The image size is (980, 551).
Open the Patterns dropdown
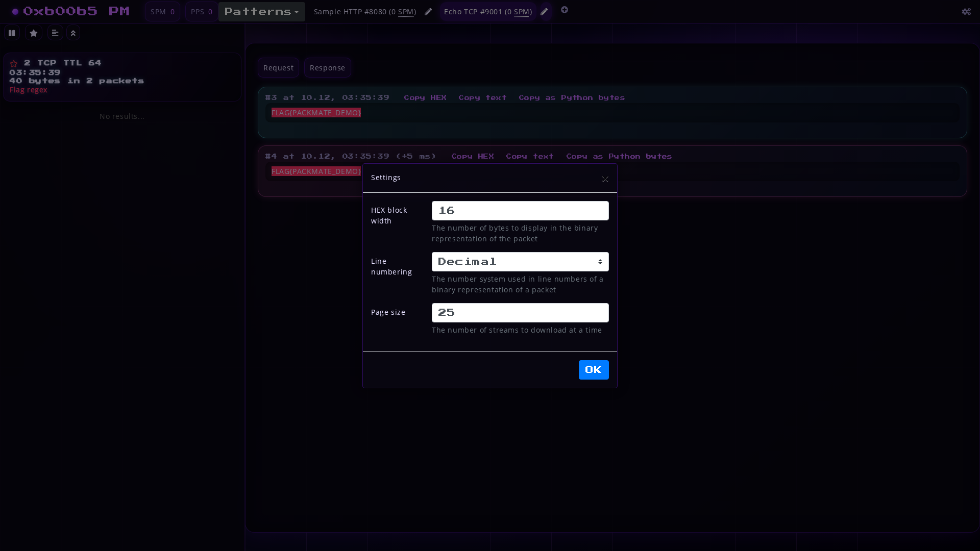pyautogui.click(x=262, y=11)
